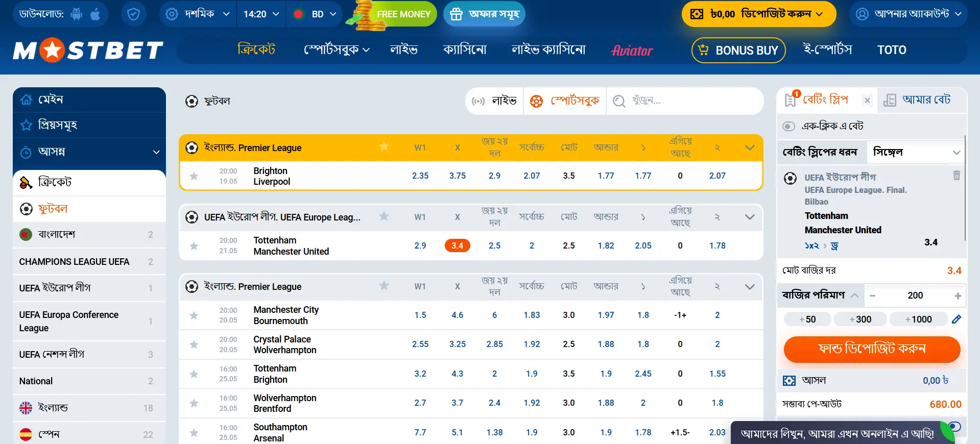Edit quick stake amounts with pencil icon
Screen dimensions: 980x444
pyautogui.click(x=957, y=319)
